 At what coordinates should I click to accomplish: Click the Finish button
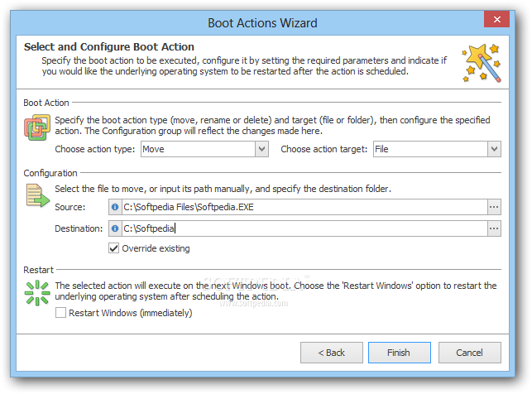coord(400,353)
